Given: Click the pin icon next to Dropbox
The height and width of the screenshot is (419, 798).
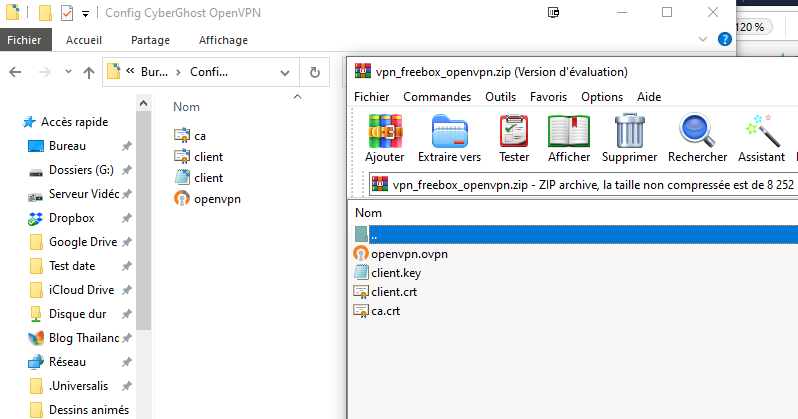Looking at the screenshot, I should (127, 218).
